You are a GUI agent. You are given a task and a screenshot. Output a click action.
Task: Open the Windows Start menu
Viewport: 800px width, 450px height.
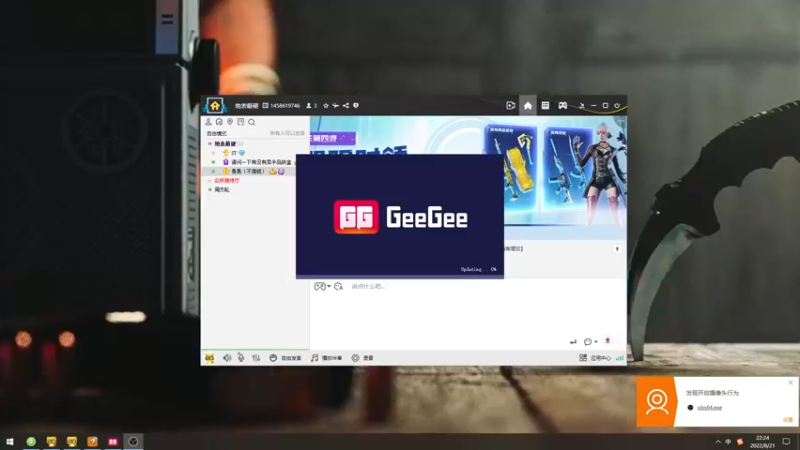[x=10, y=441]
